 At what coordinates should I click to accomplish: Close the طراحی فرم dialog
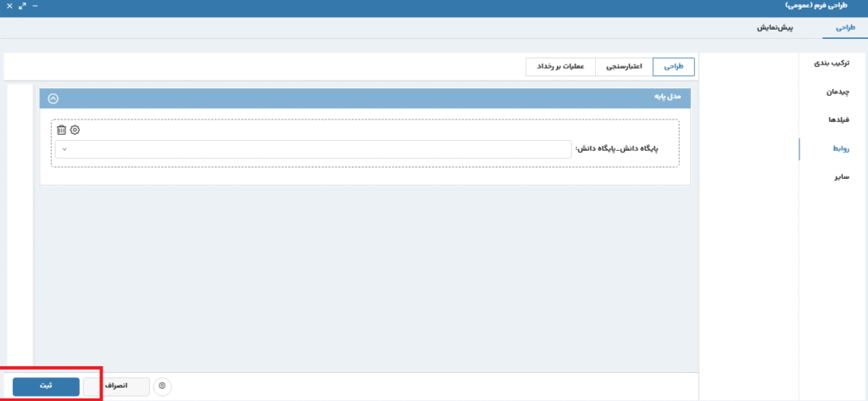click(8, 6)
